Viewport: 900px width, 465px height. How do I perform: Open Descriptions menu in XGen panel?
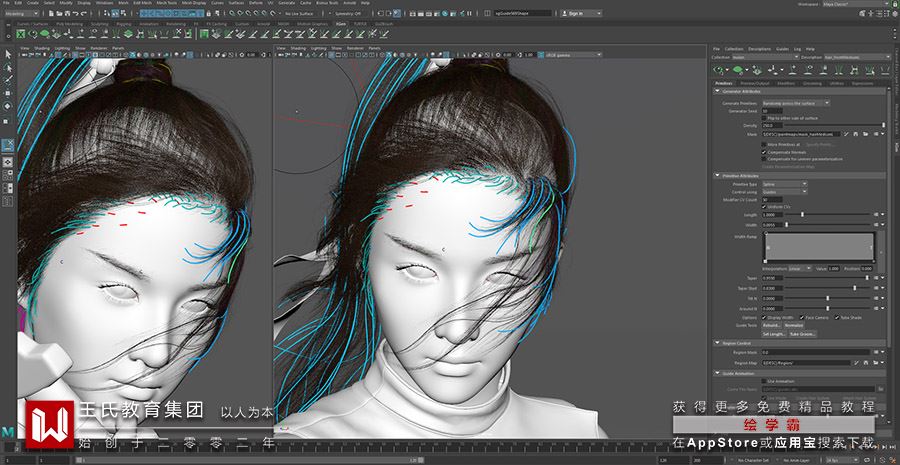tap(759, 49)
